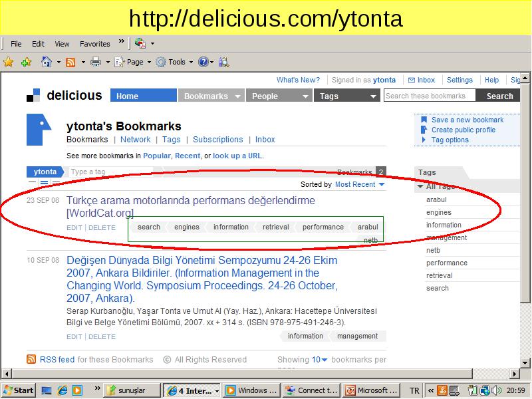The height and width of the screenshot is (399, 532).
Task: Open the Popular bookmarks link
Action: pyautogui.click(x=157, y=156)
